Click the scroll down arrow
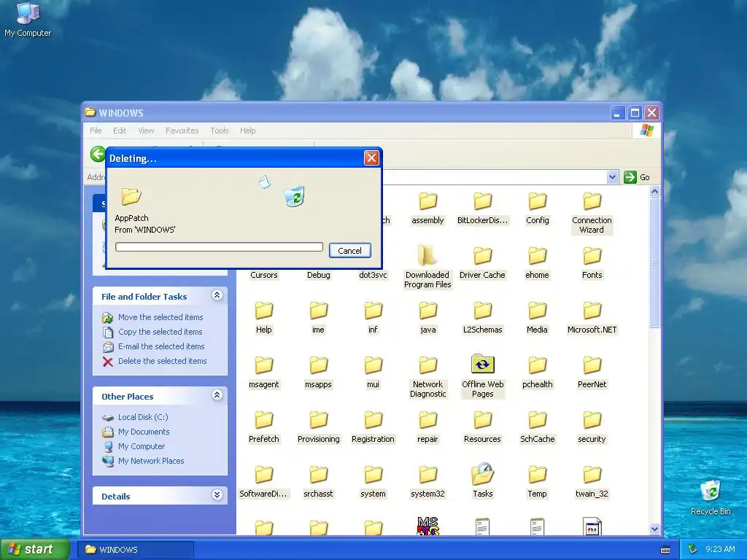 pos(654,529)
